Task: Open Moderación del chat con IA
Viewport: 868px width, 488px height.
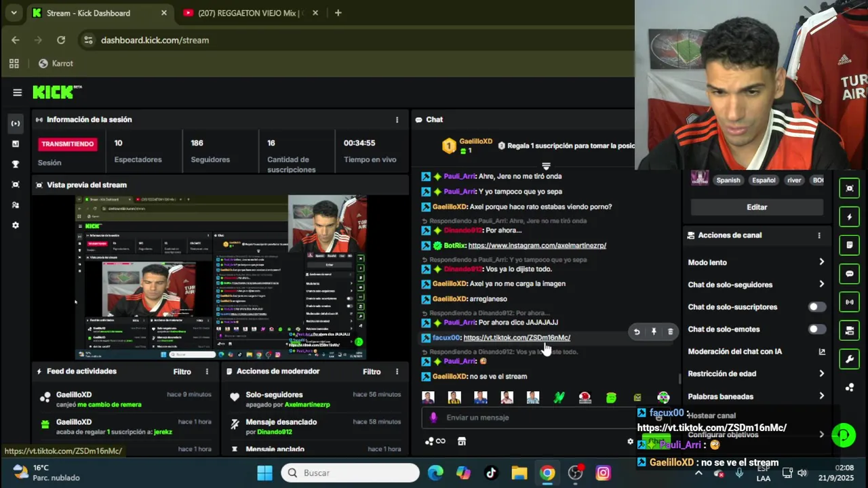Action: click(756, 352)
